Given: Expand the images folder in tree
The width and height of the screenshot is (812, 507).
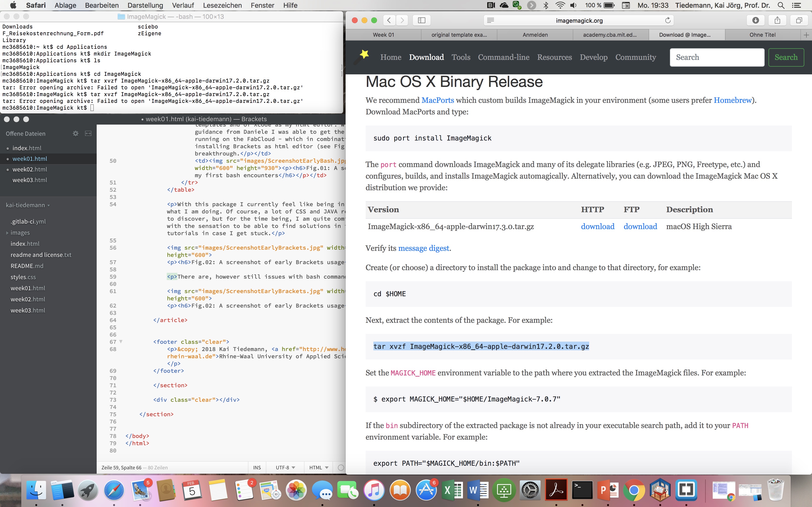Looking at the screenshot, I should pos(20,232).
